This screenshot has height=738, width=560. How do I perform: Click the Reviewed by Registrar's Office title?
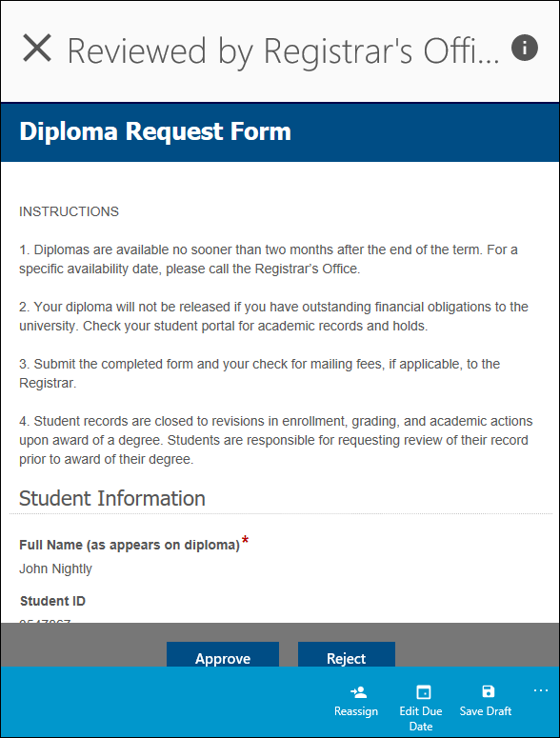pyautogui.click(x=283, y=50)
